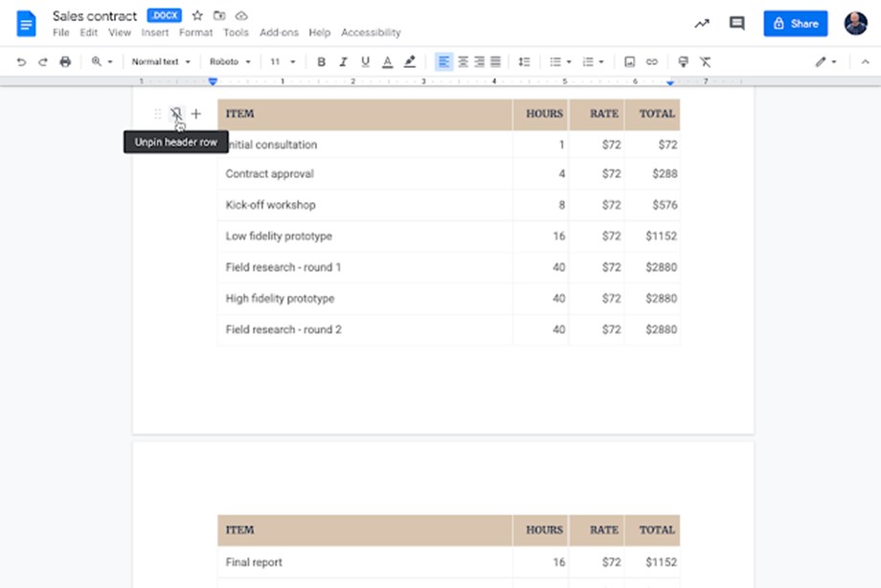Image resolution: width=881 pixels, height=588 pixels.
Task: Clear formatting with the remove-formatting icon
Action: (704, 61)
